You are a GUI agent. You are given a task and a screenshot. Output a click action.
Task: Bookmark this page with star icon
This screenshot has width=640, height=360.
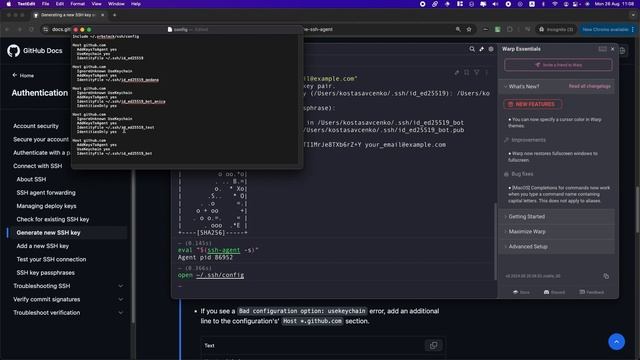coord(469,29)
